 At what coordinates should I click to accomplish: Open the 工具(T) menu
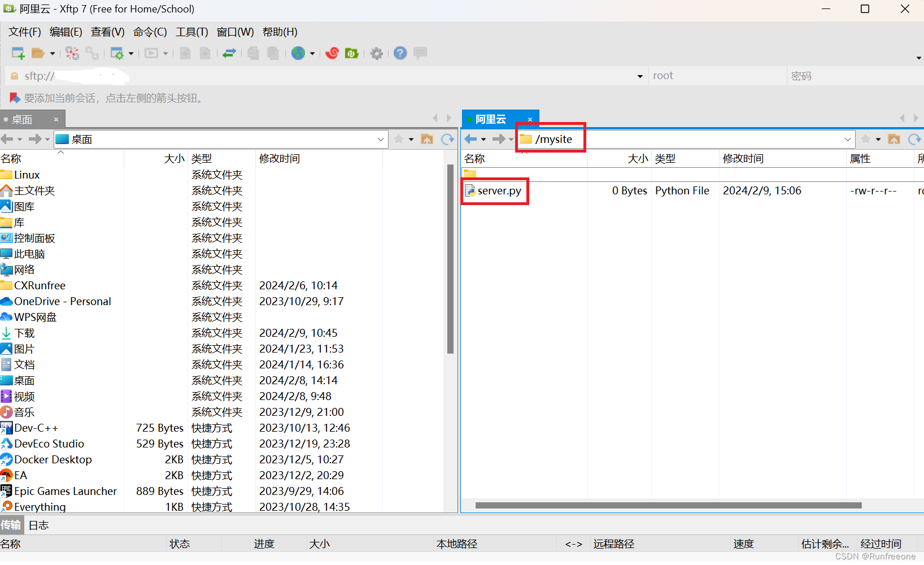coord(192,32)
